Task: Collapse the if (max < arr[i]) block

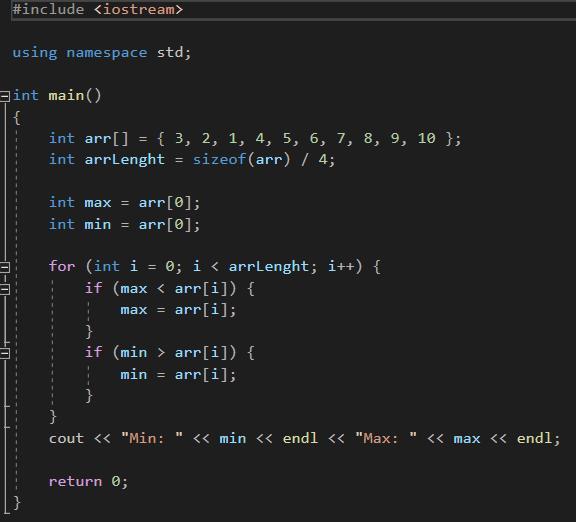Action: click(5, 289)
